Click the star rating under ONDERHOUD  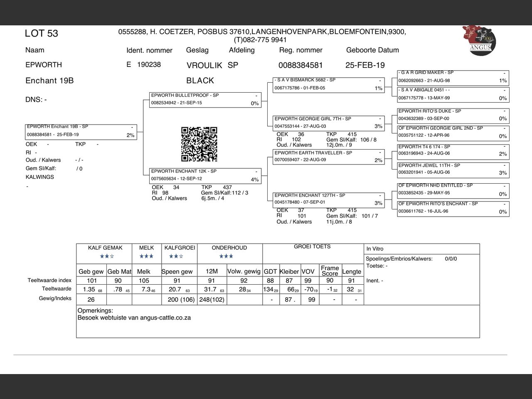click(226, 256)
